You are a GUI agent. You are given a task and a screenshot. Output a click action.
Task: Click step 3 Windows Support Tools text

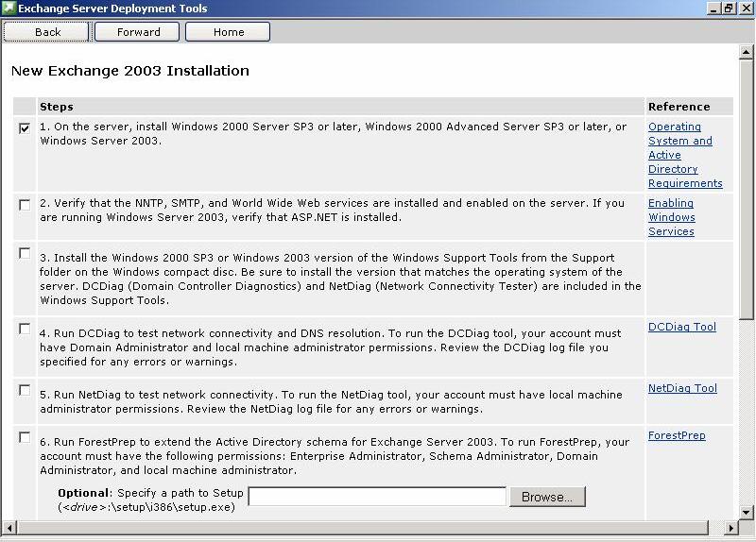[340, 279]
